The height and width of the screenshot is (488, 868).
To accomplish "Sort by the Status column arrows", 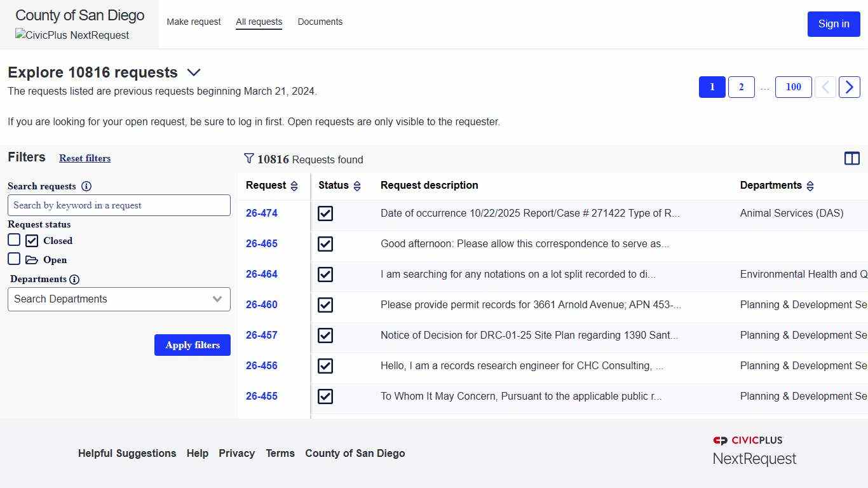I will 358,186.
